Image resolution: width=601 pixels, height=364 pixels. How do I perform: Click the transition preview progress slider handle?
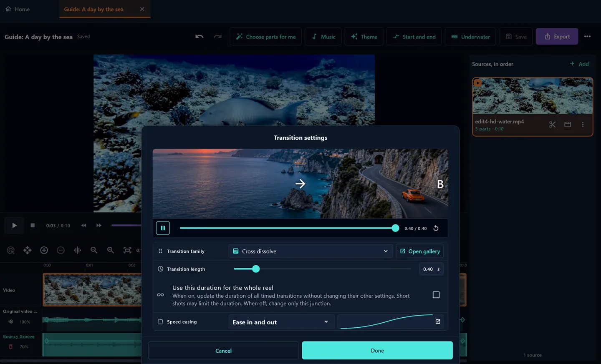click(x=395, y=228)
